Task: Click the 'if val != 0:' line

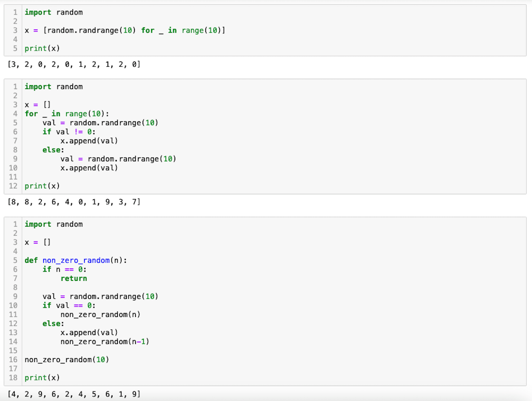Action: tap(69, 132)
